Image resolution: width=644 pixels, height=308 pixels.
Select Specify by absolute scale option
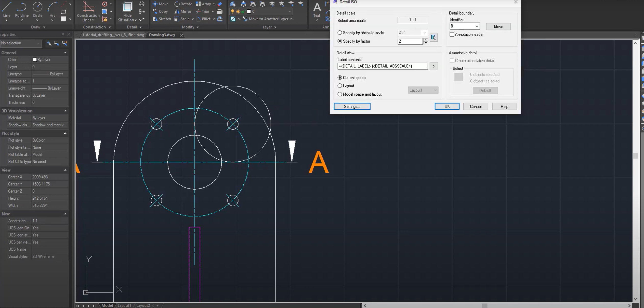pos(361,33)
